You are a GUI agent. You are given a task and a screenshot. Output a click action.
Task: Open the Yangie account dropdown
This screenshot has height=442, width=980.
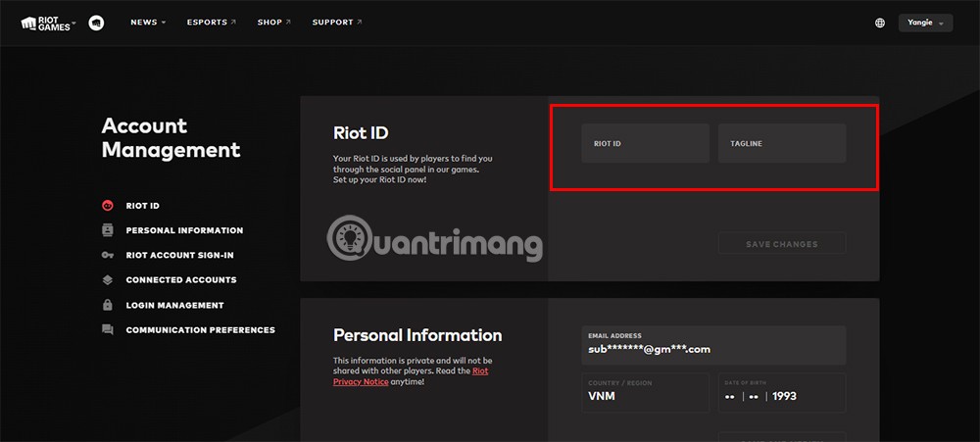click(x=925, y=23)
